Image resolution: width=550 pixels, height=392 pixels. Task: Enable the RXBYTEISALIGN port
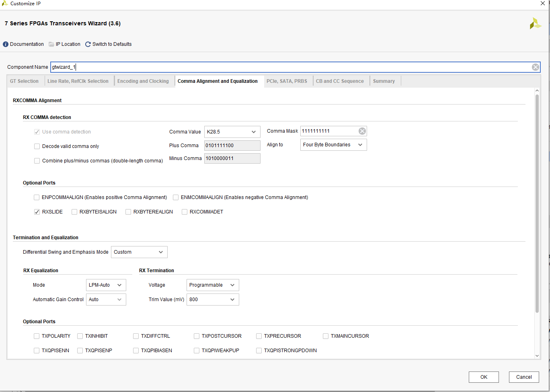click(74, 212)
